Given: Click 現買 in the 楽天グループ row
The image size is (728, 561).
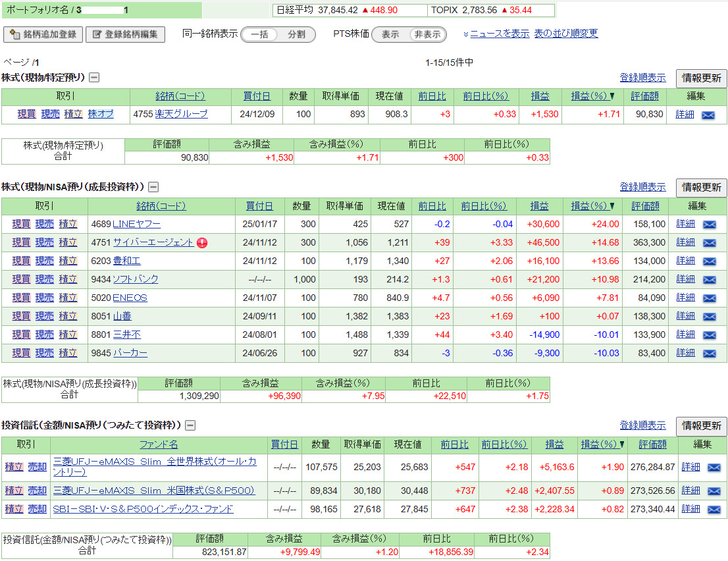Looking at the screenshot, I should pyautogui.click(x=26, y=114).
